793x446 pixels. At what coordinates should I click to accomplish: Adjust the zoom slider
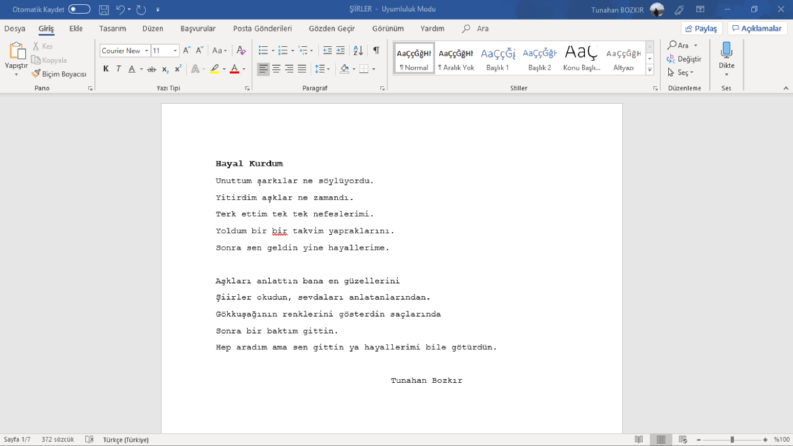click(732, 439)
